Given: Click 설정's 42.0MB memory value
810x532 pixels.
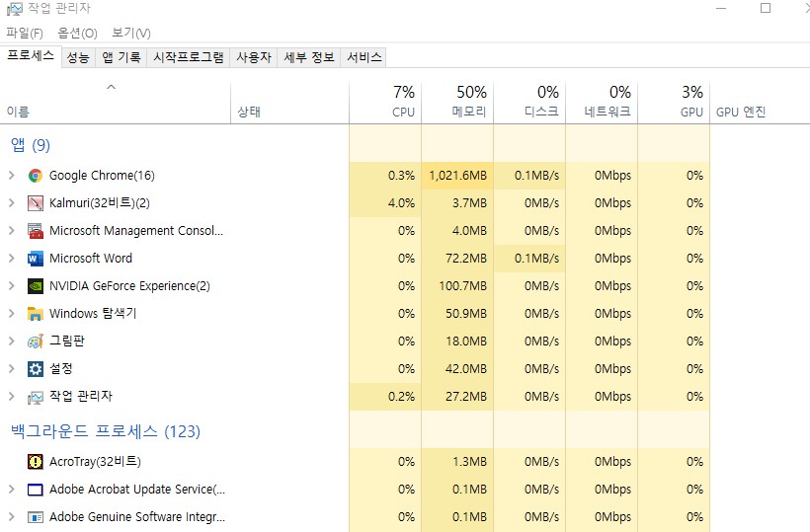Looking at the screenshot, I should [x=466, y=369].
